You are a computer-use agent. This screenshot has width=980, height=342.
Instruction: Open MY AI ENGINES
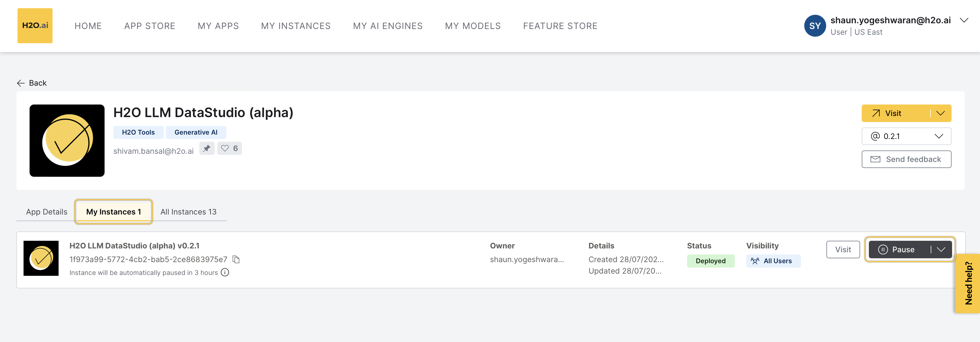[x=388, y=26]
